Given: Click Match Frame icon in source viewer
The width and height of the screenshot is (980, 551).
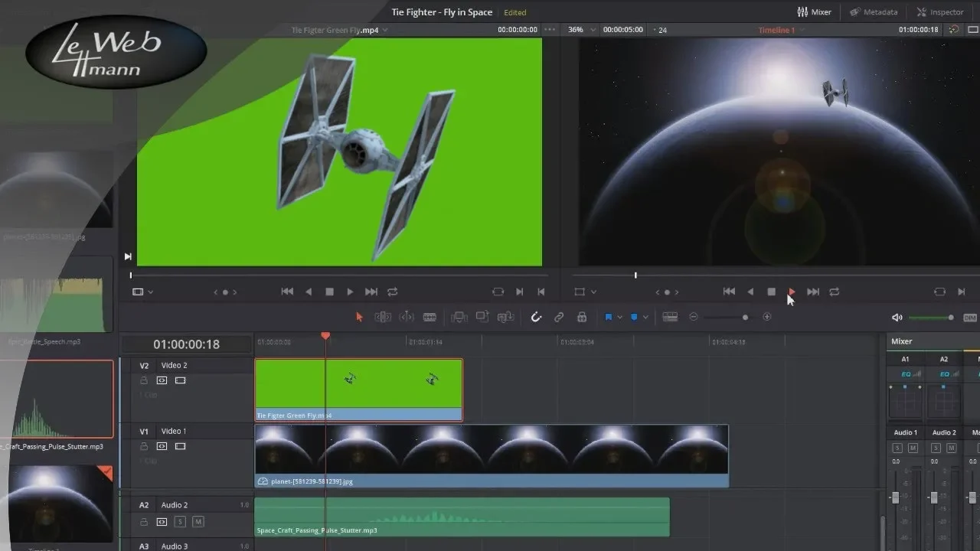Looking at the screenshot, I should point(498,292).
